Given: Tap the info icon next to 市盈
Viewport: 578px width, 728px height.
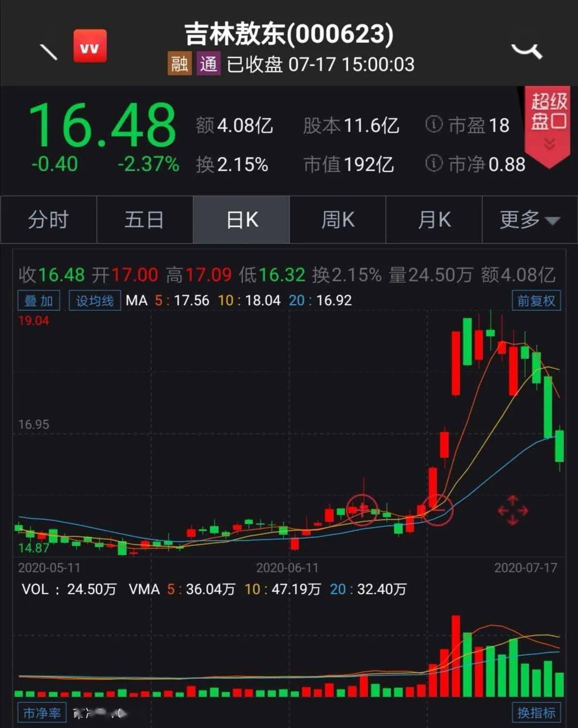Looking at the screenshot, I should [433, 125].
